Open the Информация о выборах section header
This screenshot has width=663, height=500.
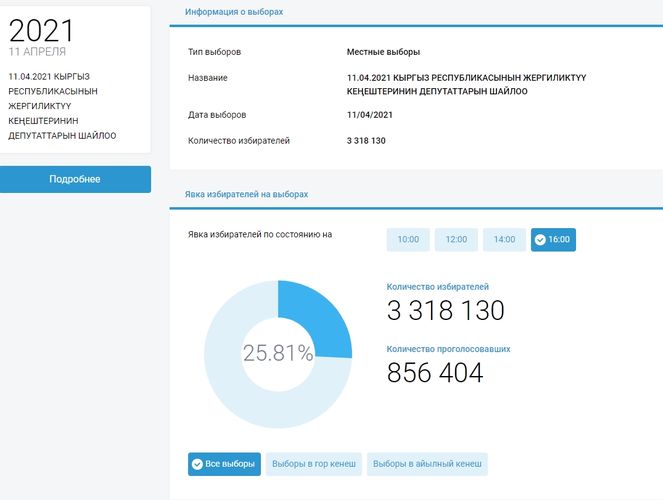234,12
